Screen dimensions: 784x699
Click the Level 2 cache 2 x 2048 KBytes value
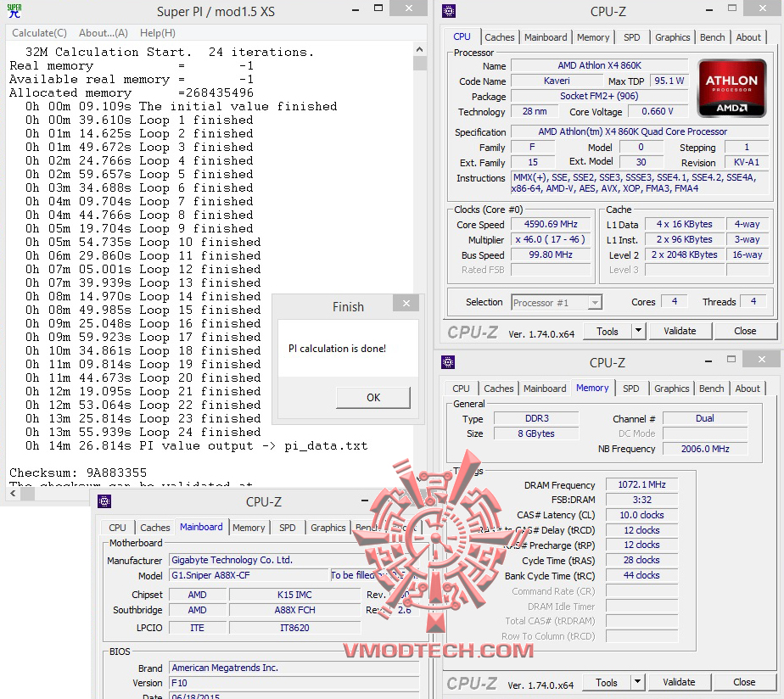pos(684,254)
